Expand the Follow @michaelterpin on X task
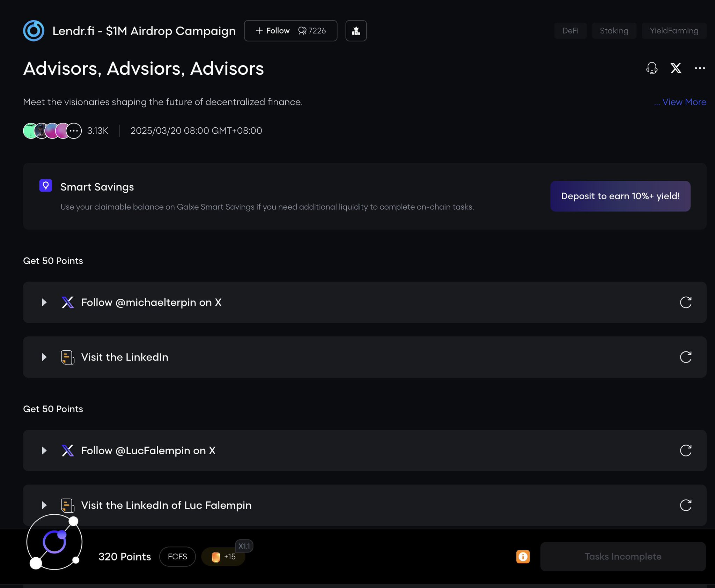The height and width of the screenshot is (588, 715). coord(44,302)
